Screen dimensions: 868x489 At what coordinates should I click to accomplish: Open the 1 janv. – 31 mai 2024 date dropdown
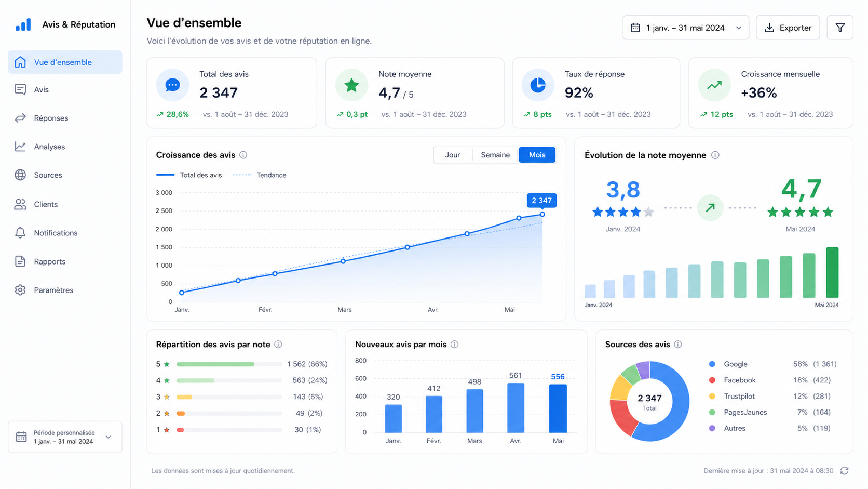point(686,28)
